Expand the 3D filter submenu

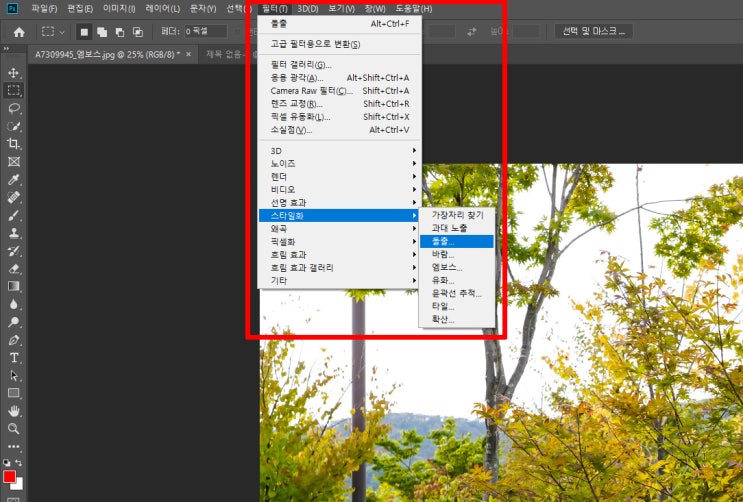pos(339,151)
